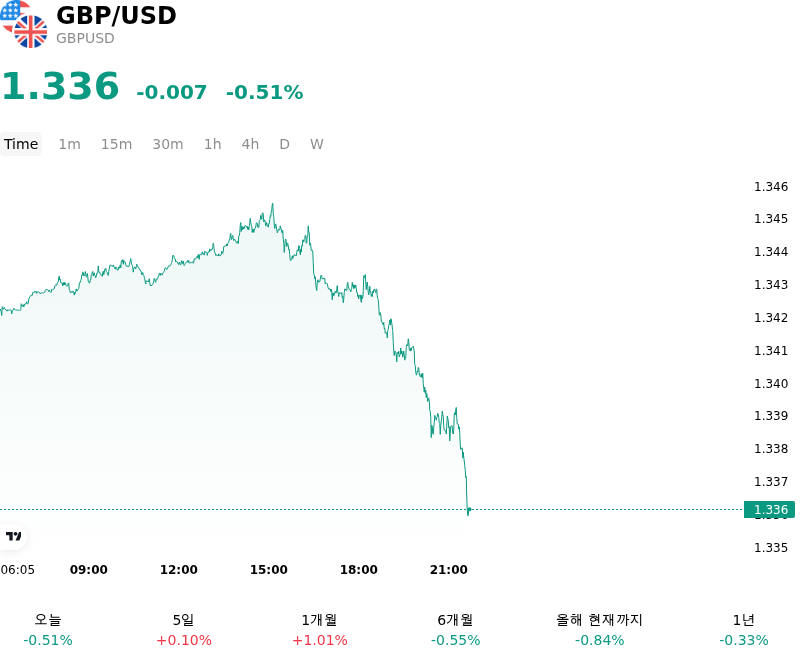
Task: Choose the 30m interval
Action: [x=168, y=144]
